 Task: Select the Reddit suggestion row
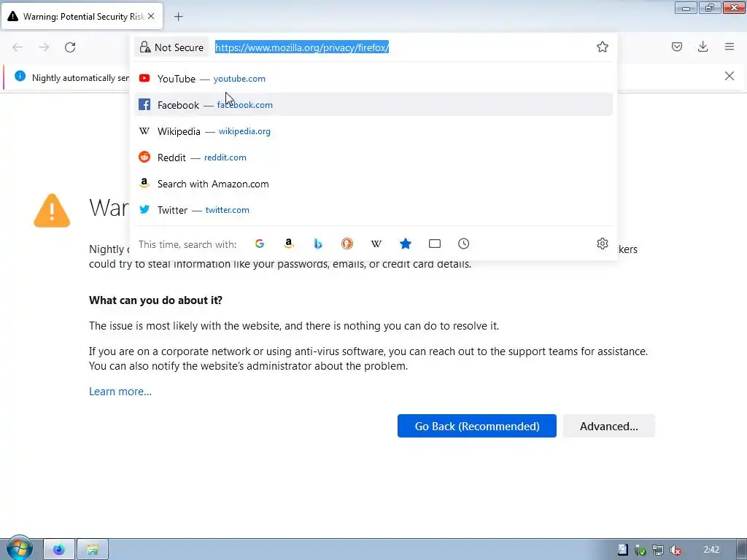(x=373, y=157)
